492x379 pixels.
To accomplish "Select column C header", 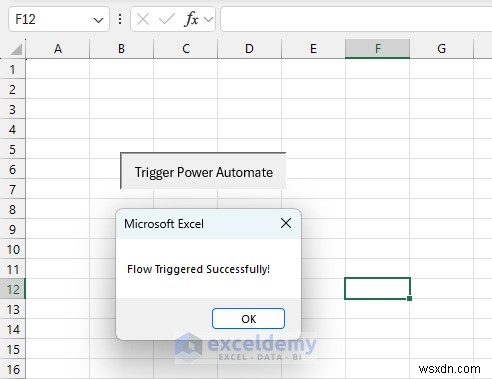I will 186,49.
